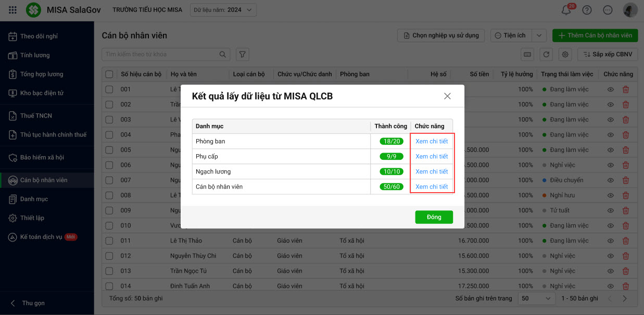Select checkbox for employee 011

[x=109, y=241]
